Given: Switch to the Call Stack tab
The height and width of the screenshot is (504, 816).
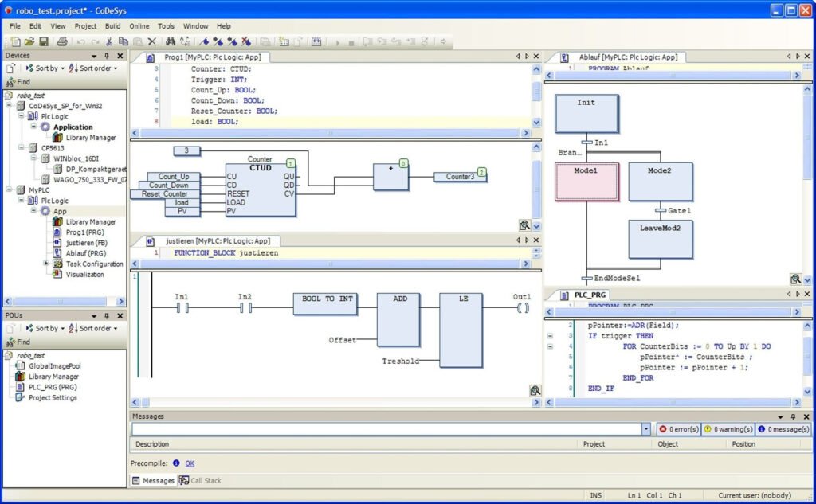Looking at the screenshot, I should coord(201,479).
